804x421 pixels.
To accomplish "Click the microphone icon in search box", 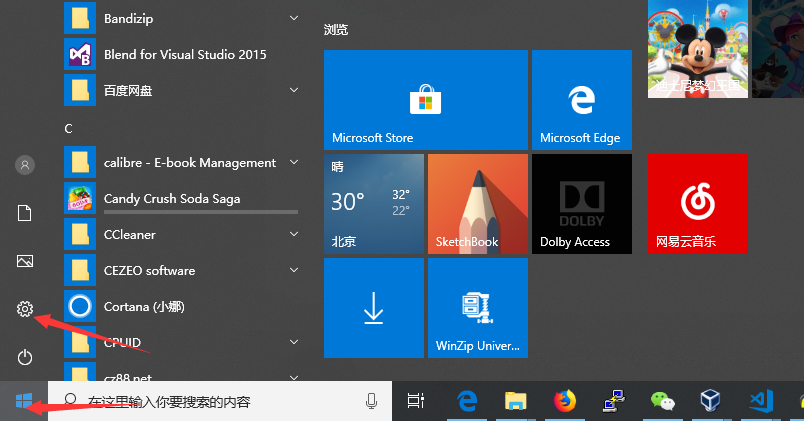I will point(371,401).
